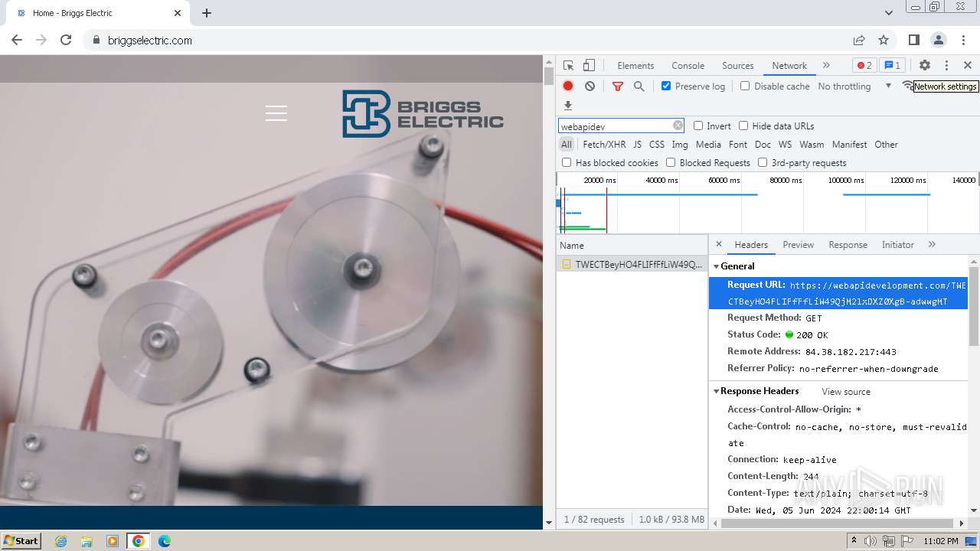Clear the webapidev filter text
Screen dimensions: 980x551
tap(678, 126)
